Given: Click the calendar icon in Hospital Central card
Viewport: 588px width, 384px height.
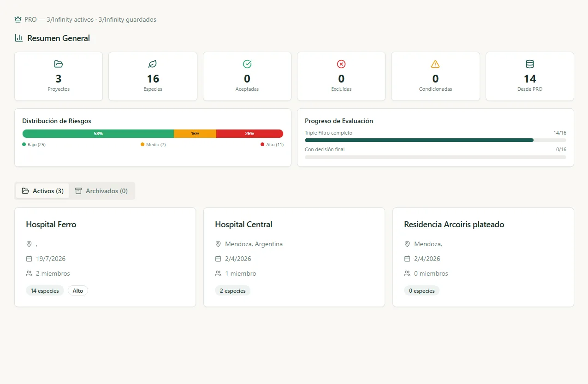Looking at the screenshot, I should 218,259.
